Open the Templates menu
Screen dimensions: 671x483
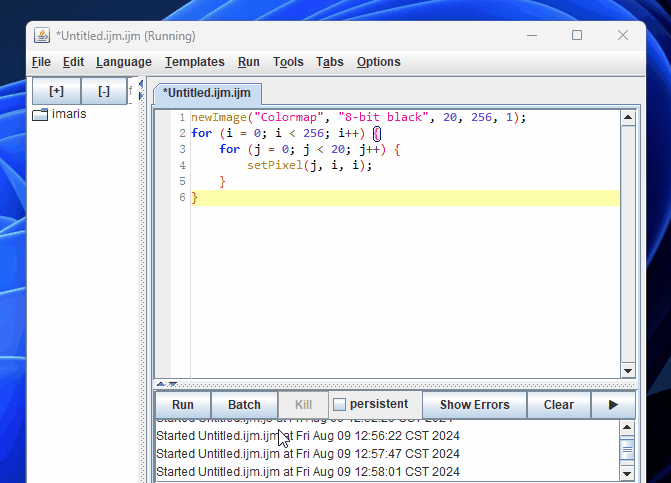(195, 62)
